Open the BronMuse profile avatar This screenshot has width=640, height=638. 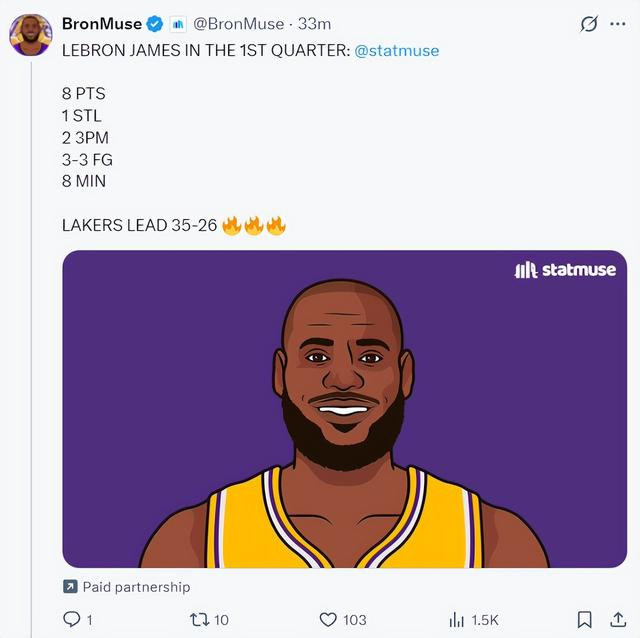coord(30,35)
